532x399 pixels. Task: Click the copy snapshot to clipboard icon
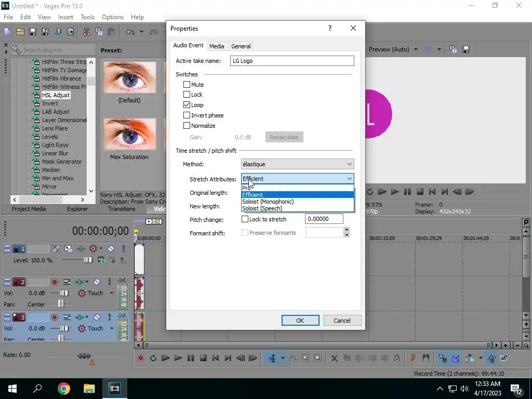point(453,49)
